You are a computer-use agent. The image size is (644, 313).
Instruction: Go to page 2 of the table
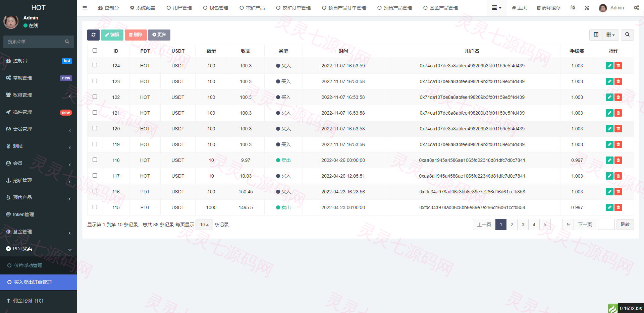tap(512, 225)
